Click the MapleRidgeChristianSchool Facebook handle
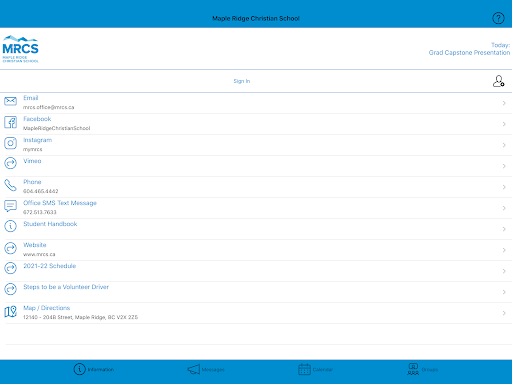Screen dimensions: 512x384 (56, 128)
